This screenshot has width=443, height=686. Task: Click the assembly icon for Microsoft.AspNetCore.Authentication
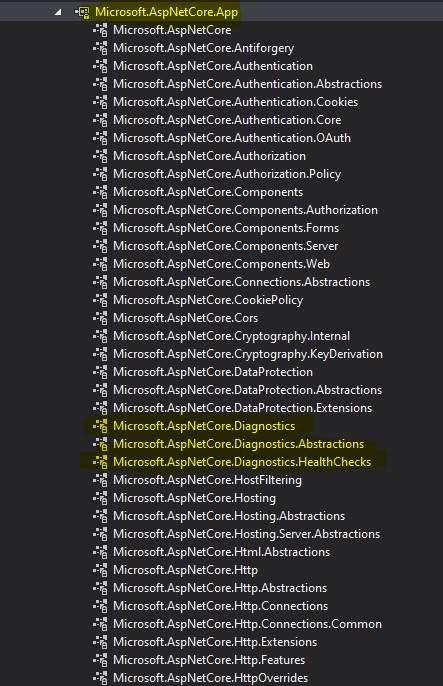click(x=100, y=66)
